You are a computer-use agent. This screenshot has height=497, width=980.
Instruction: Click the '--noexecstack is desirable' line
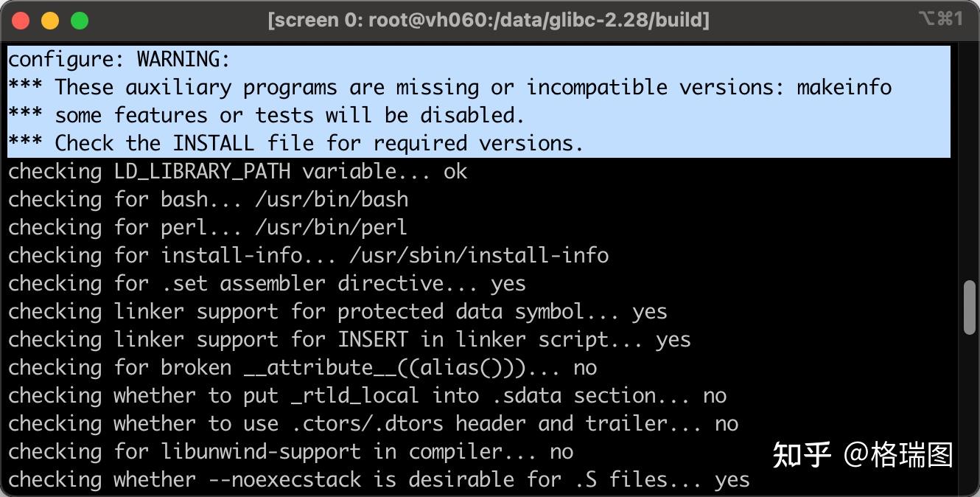pos(379,479)
